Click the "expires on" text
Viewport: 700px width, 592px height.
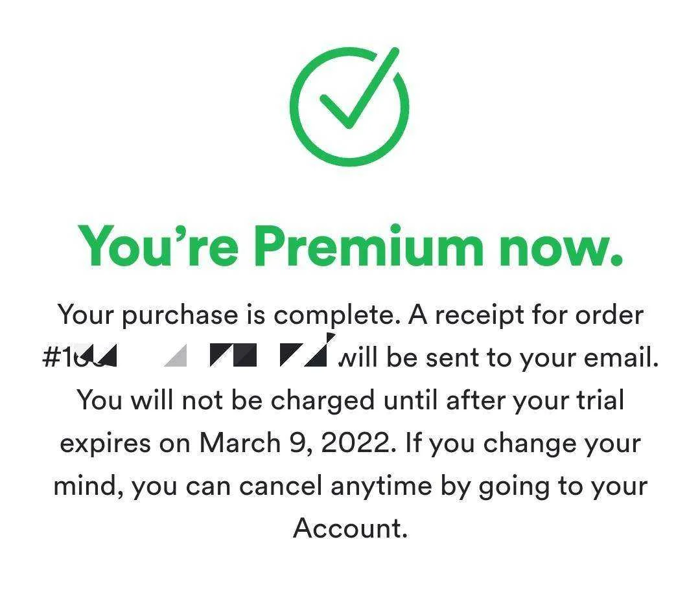point(125,444)
